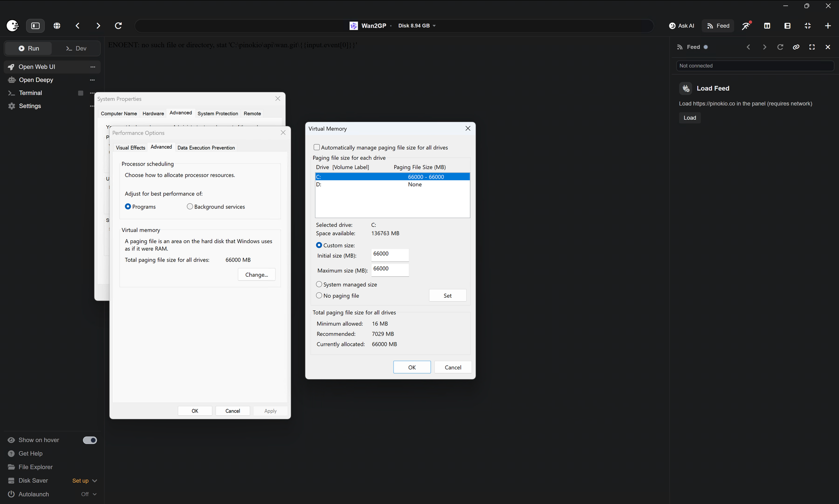
Task: Click the collapse arrows icon in toolbar
Action: point(808,26)
